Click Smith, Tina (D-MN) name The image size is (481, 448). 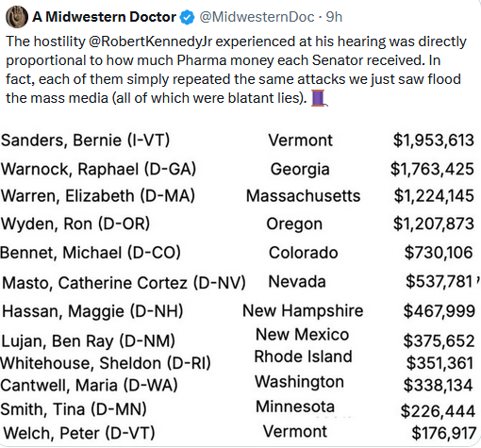(x=74, y=409)
